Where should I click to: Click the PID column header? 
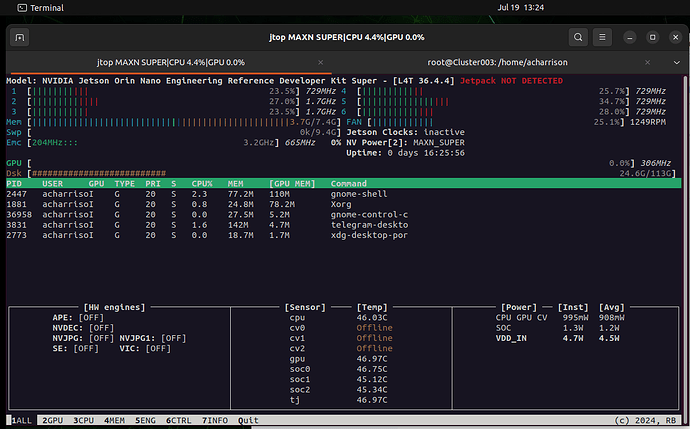pos(14,183)
